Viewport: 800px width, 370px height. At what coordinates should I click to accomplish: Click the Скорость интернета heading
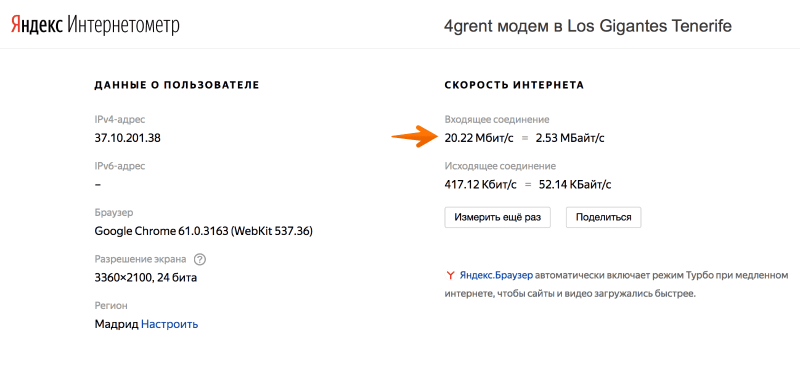coord(514,85)
